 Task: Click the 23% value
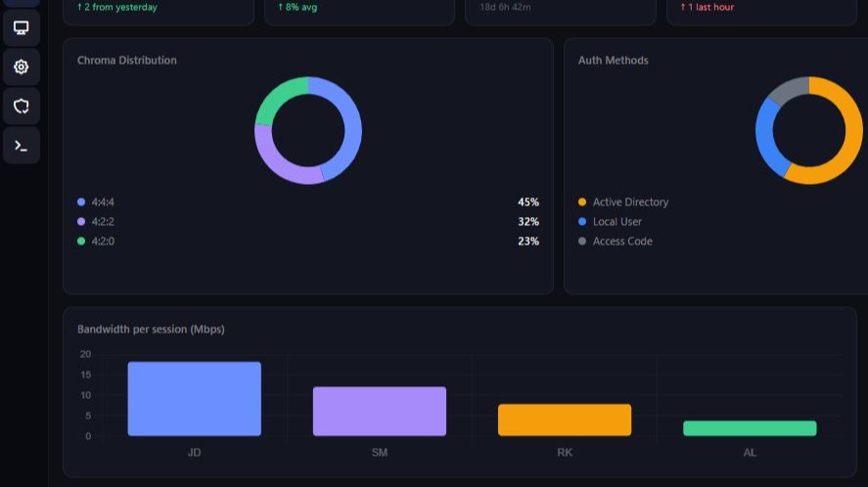point(528,241)
